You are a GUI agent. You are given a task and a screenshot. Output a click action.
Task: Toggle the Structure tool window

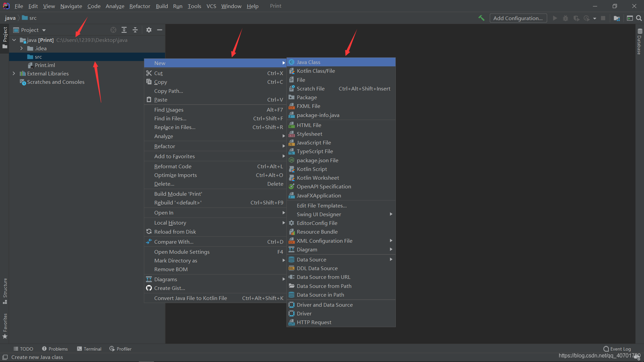[x=5, y=291]
